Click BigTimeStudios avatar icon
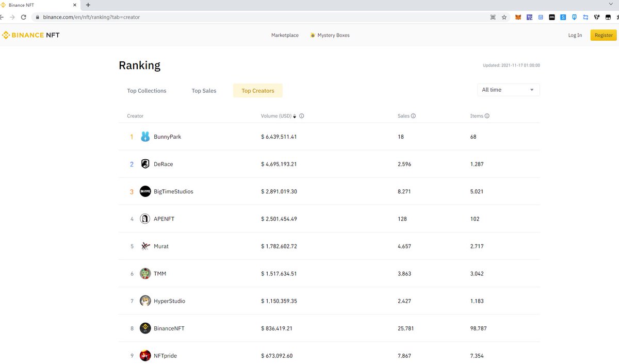This screenshot has height=364, width=619. tap(145, 191)
